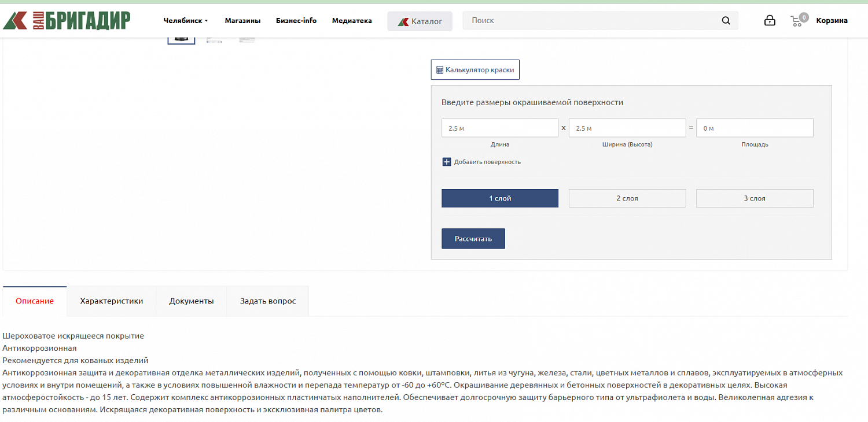Open the shopping cart icon

click(798, 21)
